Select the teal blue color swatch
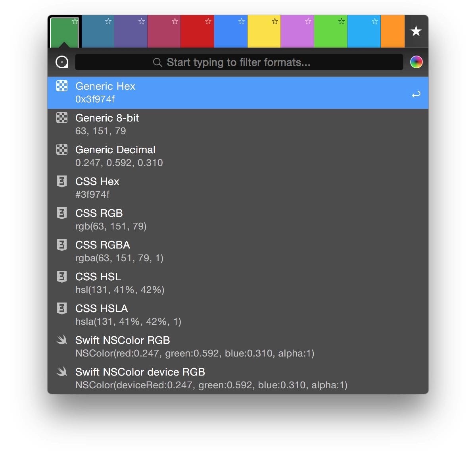This screenshot has width=476, height=451. coord(98,32)
